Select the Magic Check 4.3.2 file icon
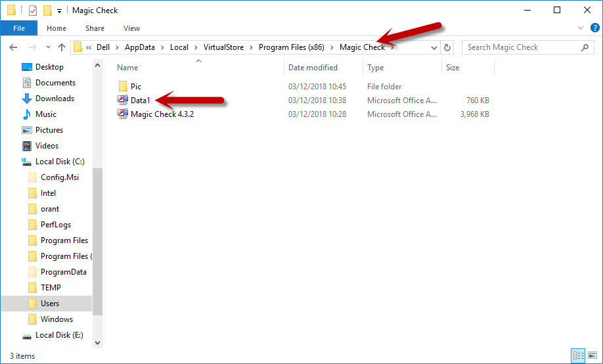Image resolution: width=603 pixels, height=364 pixels. coord(123,114)
